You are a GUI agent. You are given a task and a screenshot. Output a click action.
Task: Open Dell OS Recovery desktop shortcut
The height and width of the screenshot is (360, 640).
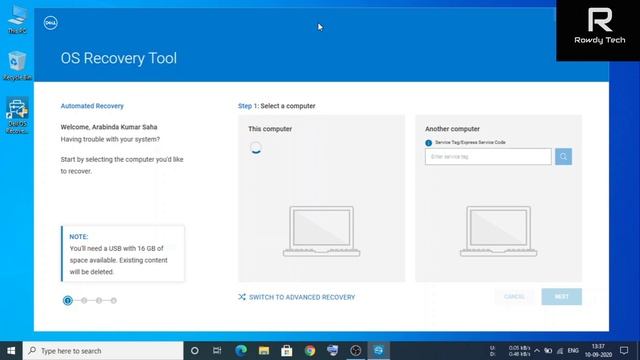(17, 116)
